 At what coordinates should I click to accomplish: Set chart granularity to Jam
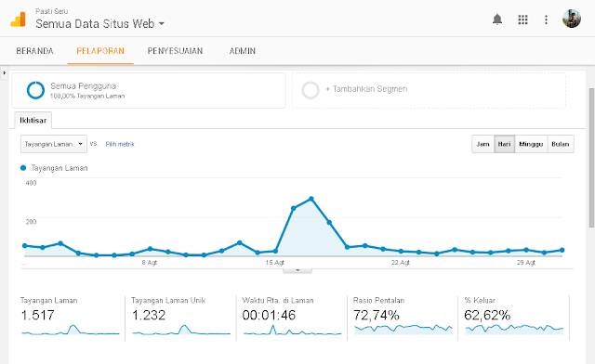coord(483,144)
